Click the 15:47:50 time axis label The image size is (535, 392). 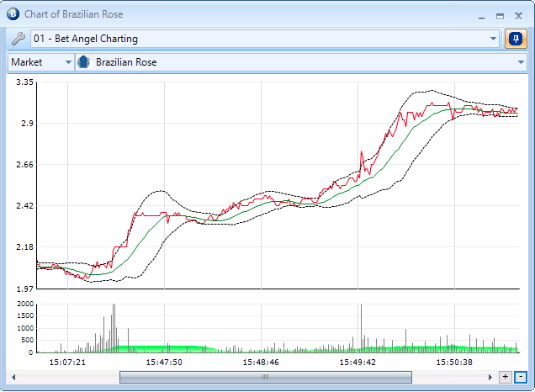point(164,363)
